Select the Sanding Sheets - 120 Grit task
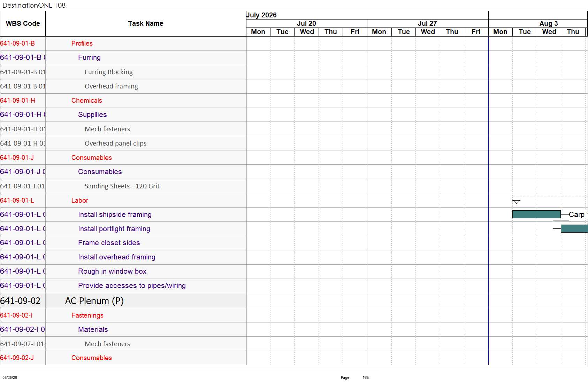588x382 pixels. (122, 186)
